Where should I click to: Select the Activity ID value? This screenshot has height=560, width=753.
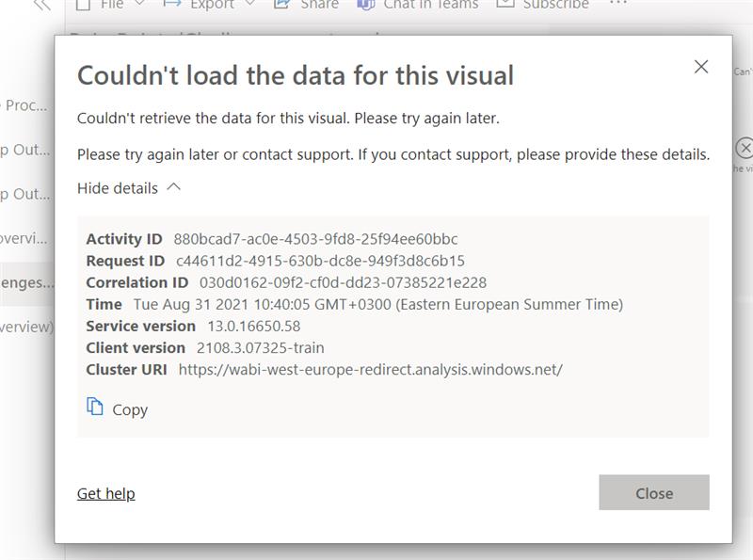tap(315, 239)
